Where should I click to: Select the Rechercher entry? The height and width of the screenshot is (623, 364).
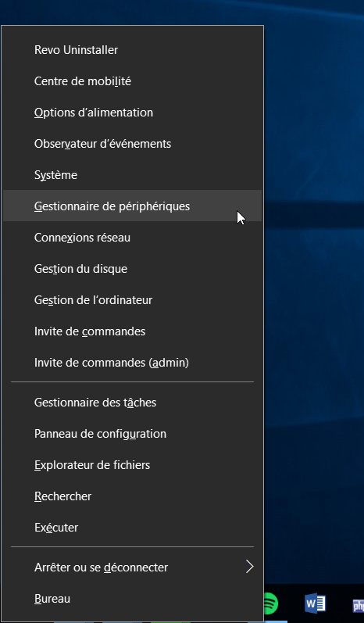132,496
